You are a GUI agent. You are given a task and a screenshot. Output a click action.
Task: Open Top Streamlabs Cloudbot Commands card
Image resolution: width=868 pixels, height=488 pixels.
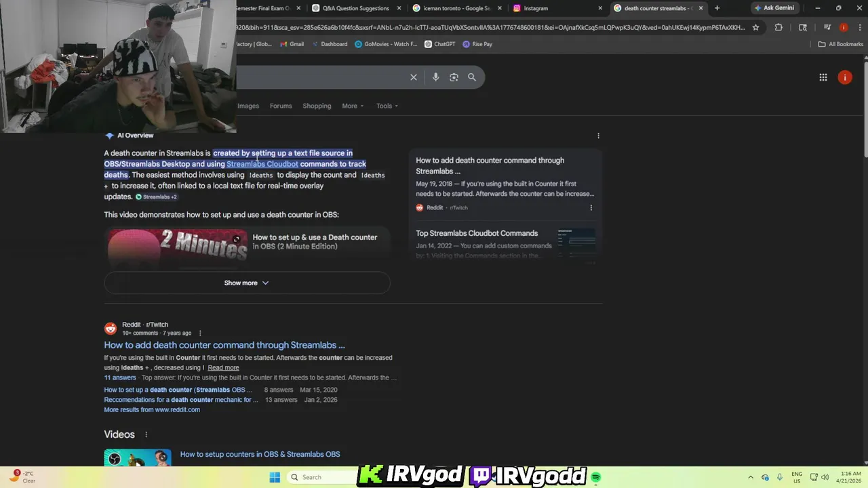(505, 243)
